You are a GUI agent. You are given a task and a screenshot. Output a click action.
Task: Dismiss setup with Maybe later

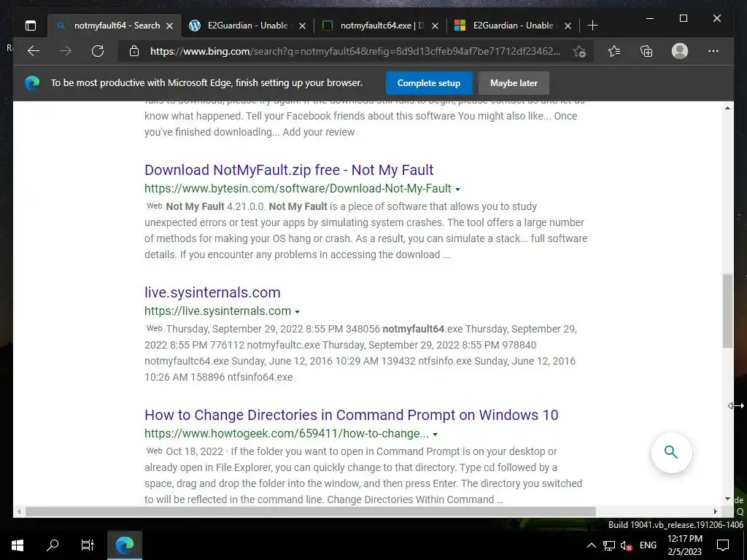514,83
